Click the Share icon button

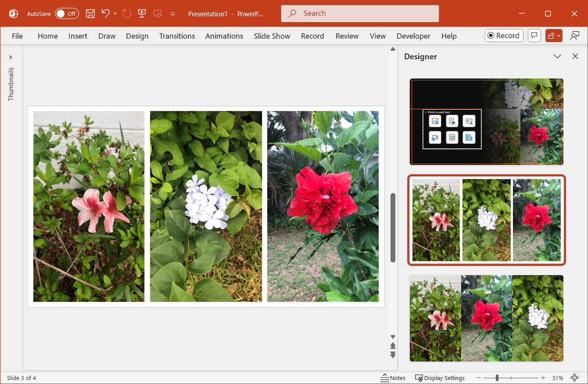pos(554,36)
